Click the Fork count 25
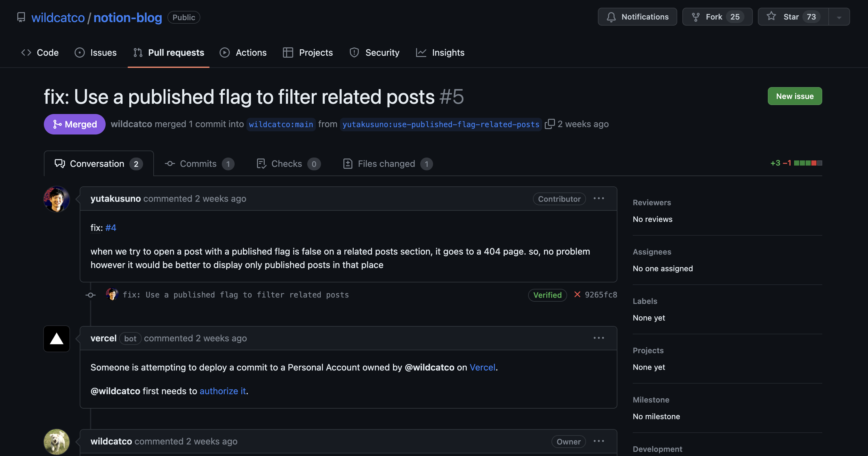868x456 pixels. (x=735, y=17)
